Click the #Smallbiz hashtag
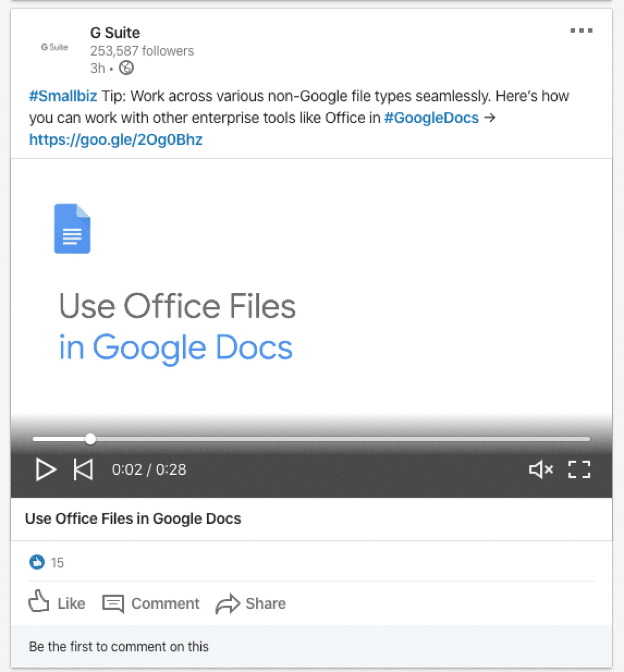The width and height of the screenshot is (624, 672). pos(63,96)
